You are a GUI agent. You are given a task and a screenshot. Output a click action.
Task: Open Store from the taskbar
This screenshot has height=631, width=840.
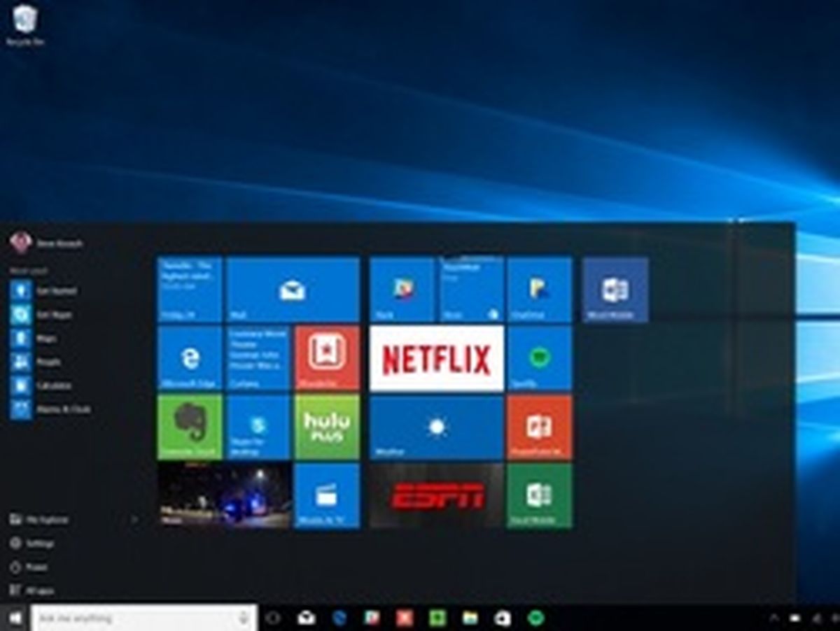click(503, 618)
